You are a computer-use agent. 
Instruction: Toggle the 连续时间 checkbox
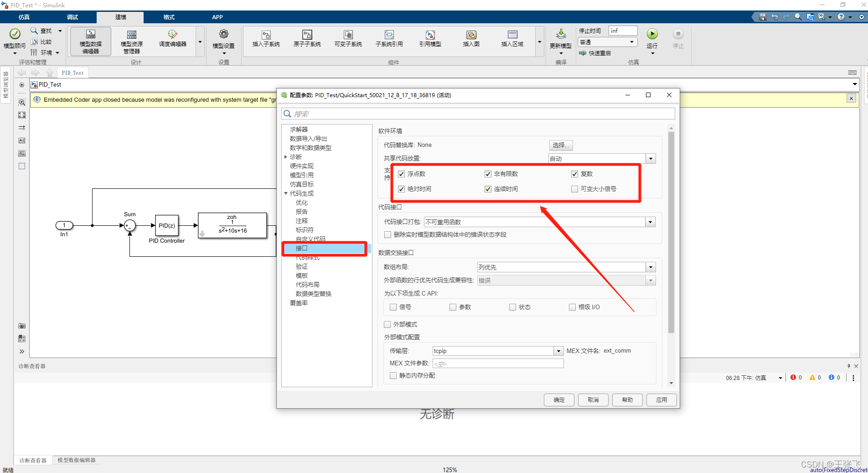(488, 189)
